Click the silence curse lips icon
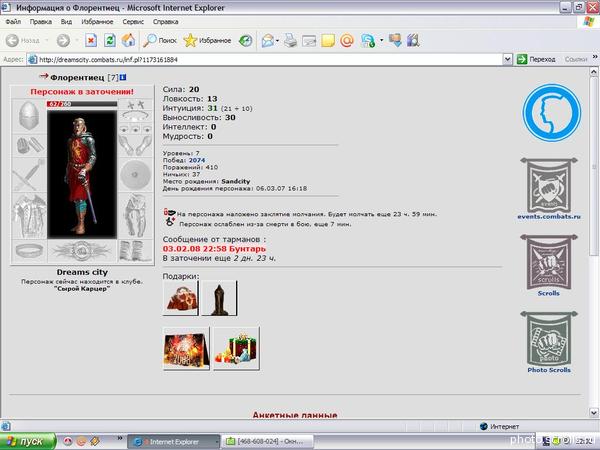Image resolution: width=600 pixels, height=450 pixels. pos(169,212)
